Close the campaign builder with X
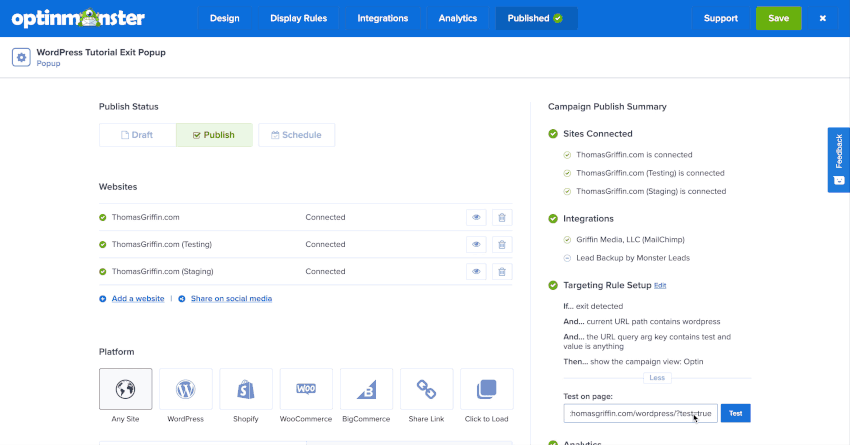 [x=822, y=18]
